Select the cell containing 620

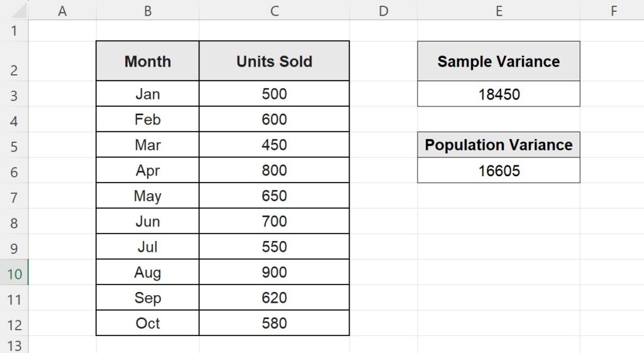point(274,298)
